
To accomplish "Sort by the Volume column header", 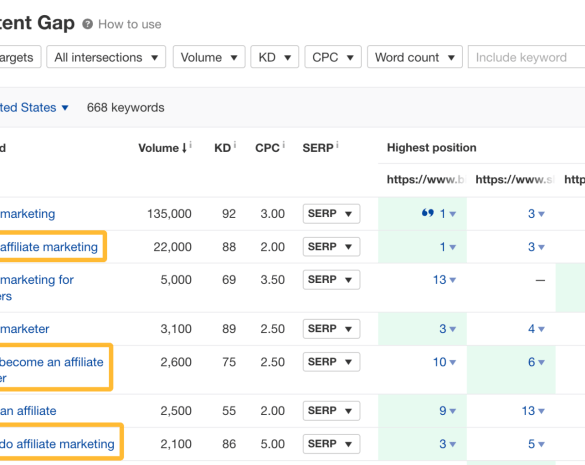I will (162, 148).
